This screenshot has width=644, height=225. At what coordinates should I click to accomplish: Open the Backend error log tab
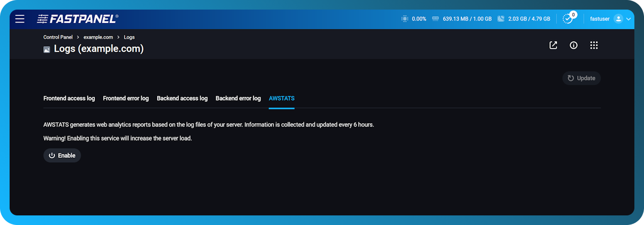[238, 98]
